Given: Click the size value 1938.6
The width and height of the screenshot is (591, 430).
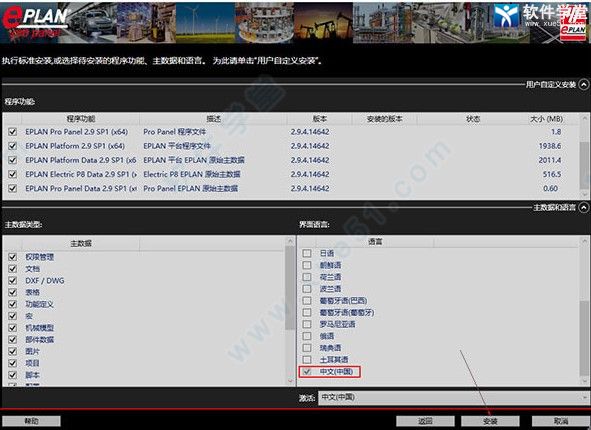Looking at the screenshot, I should (550, 146).
